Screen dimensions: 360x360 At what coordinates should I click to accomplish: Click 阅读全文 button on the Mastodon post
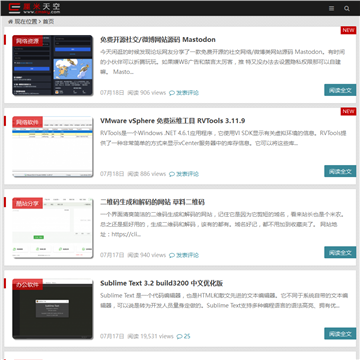coord(340,90)
